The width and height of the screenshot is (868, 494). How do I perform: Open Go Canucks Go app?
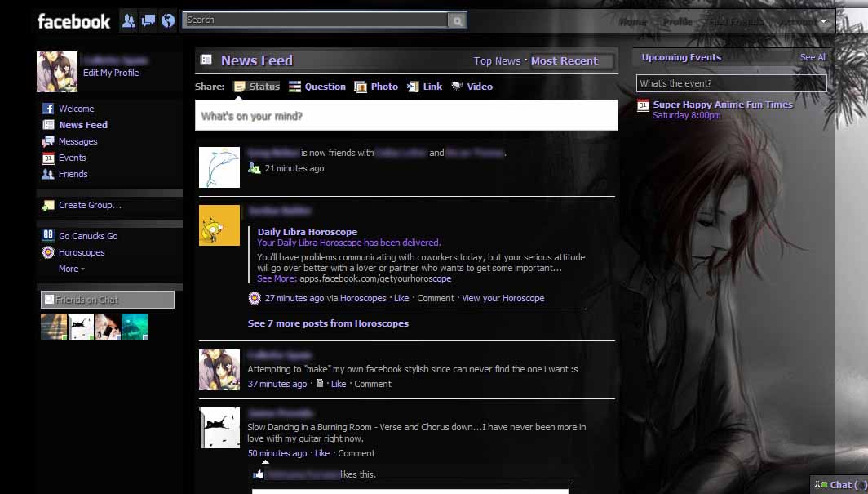tap(88, 236)
